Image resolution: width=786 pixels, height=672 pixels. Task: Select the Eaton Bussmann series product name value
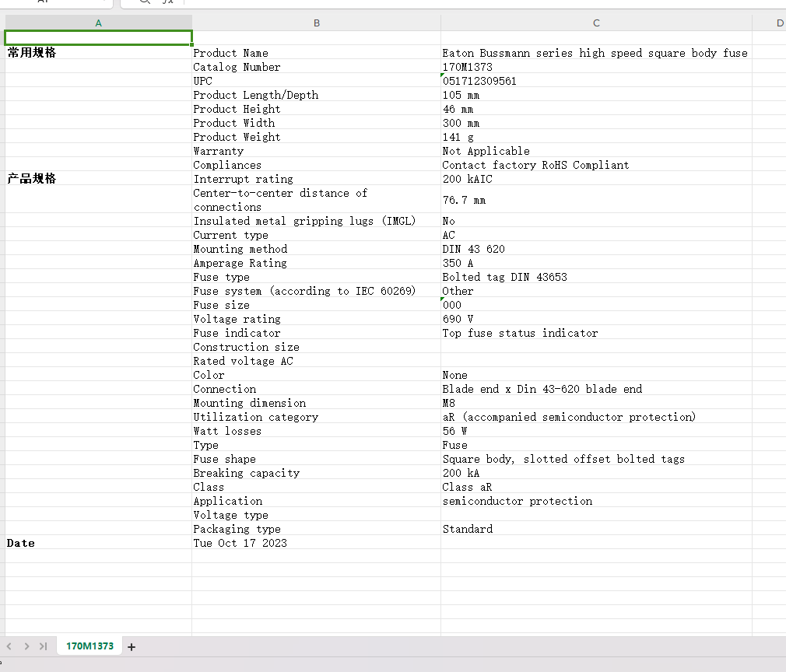click(596, 53)
